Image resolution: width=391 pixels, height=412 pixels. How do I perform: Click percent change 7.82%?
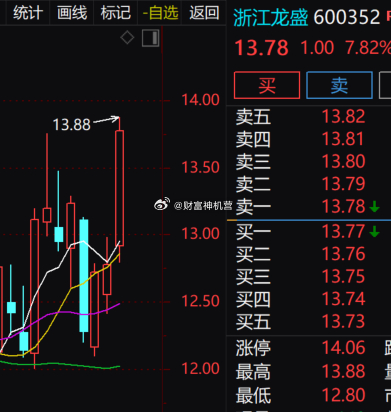[x=368, y=48]
